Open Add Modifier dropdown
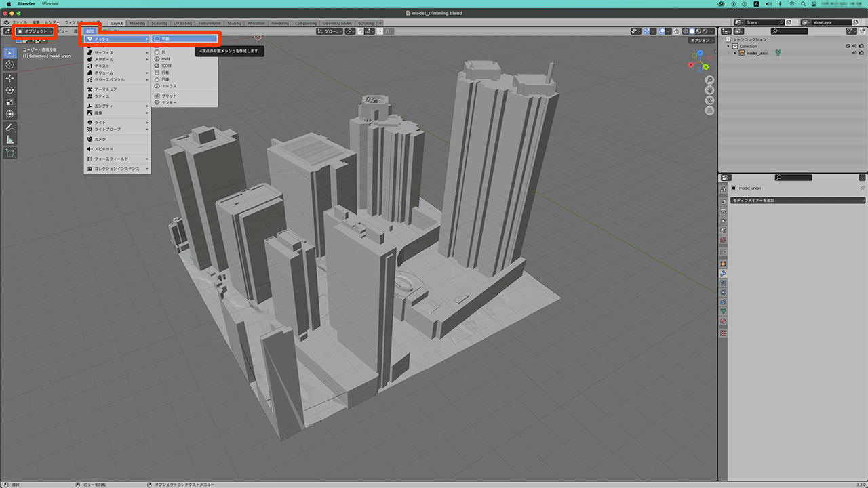 tap(798, 201)
